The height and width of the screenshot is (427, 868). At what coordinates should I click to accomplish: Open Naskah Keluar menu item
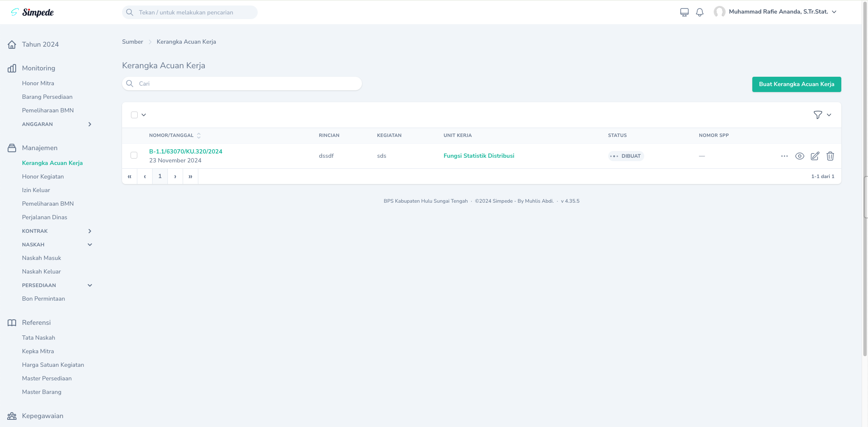pos(42,272)
